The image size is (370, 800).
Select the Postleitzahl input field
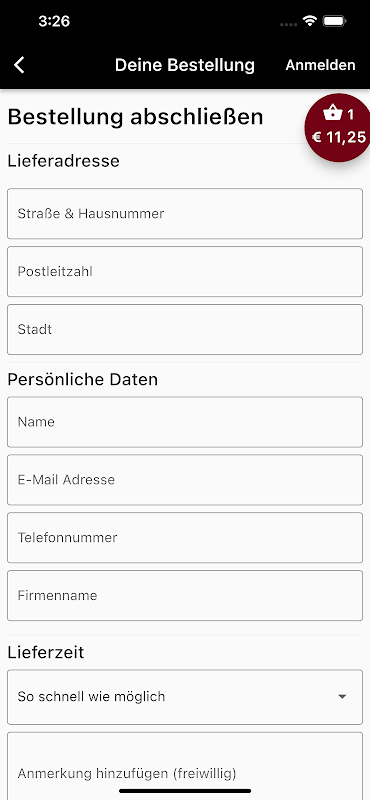(x=185, y=271)
